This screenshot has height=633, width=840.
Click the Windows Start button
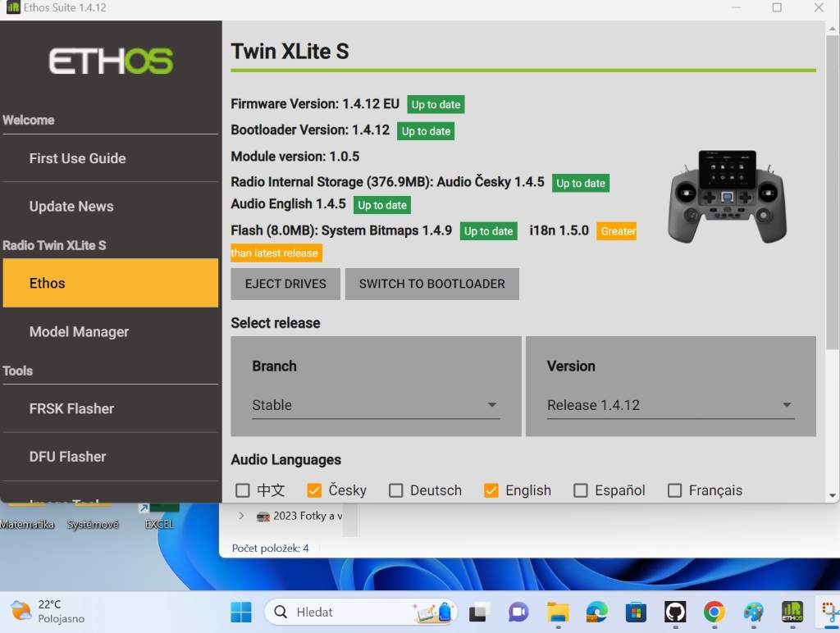coord(241,612)
